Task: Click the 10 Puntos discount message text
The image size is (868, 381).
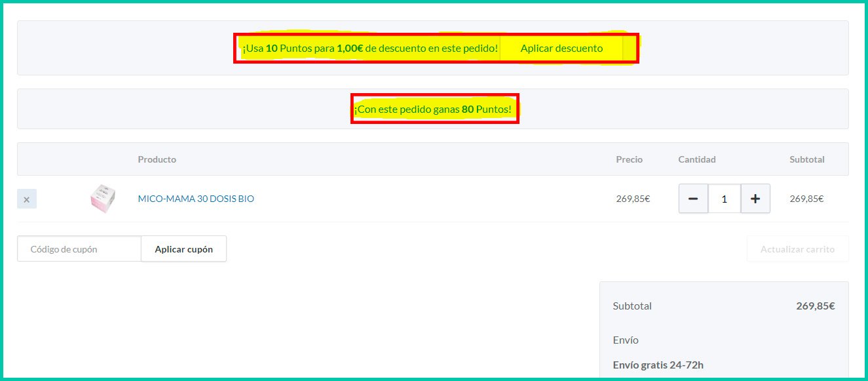Action: click(370, 49)
